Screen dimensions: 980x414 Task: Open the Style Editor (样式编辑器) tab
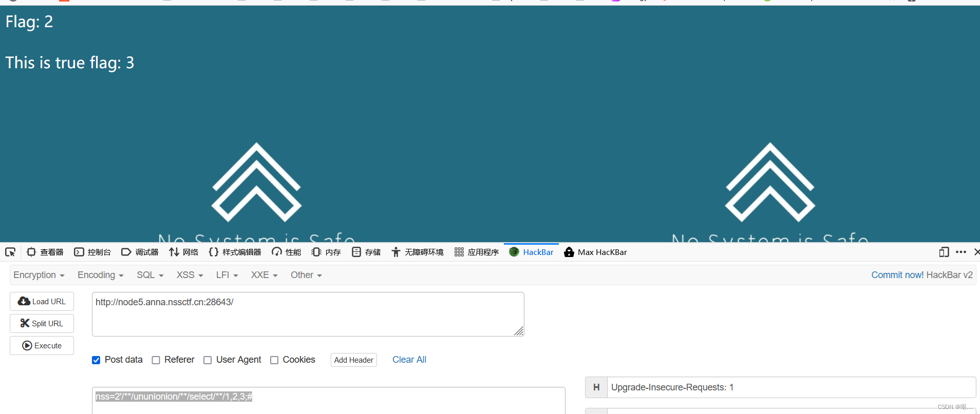[x=235, y=252]
